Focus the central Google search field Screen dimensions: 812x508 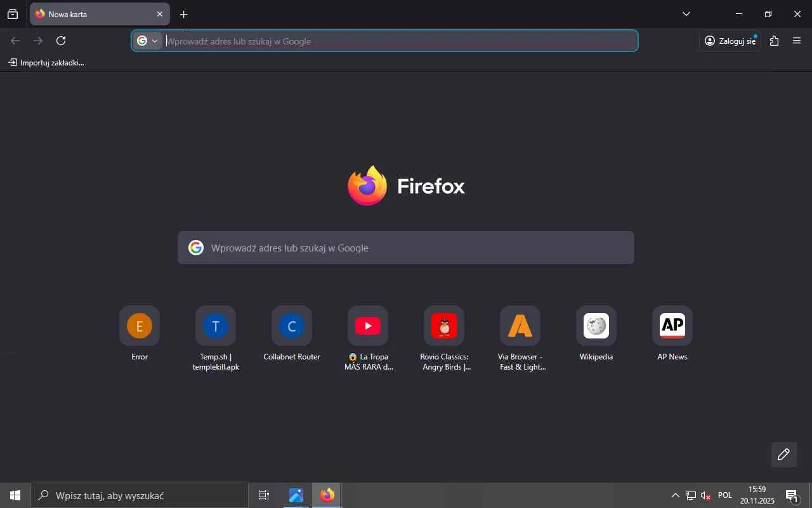pos(406,248)
